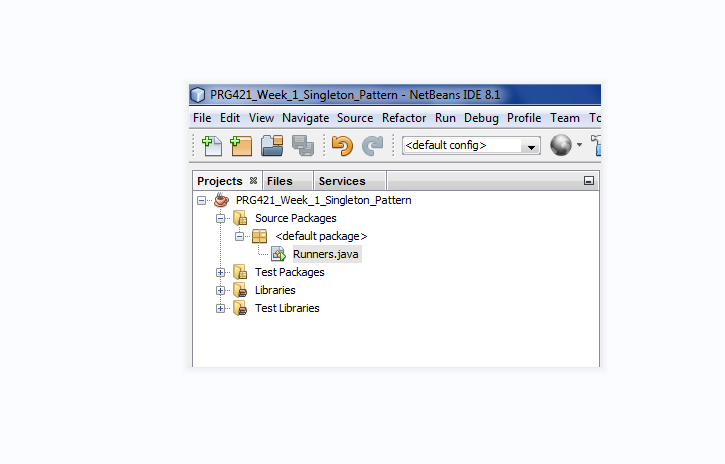This screenshot has height=464, width=725.
Task: Click the Redo arrow icon
Action: click(373, 146)
